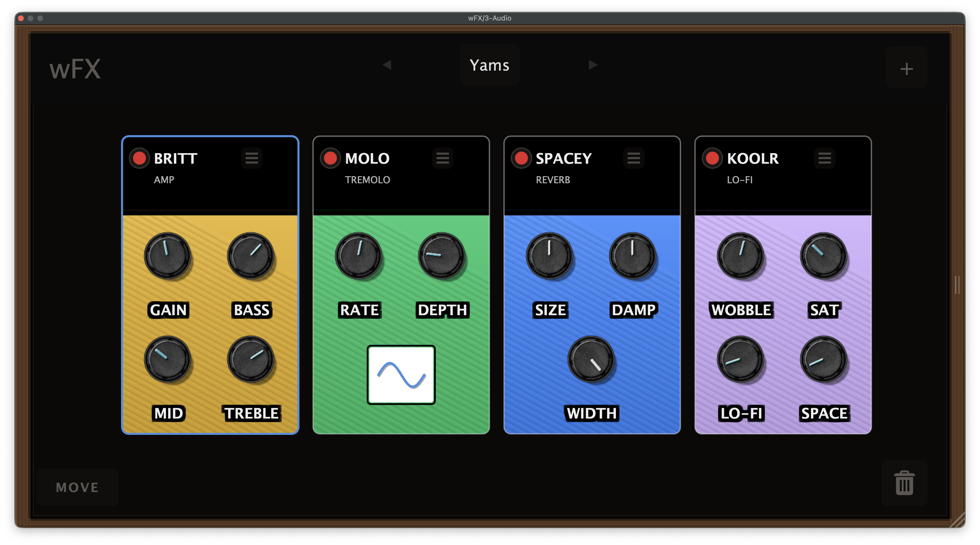Click the vertical panel handle at right edge
Screen dimensions: 980x545
point(957,285)
